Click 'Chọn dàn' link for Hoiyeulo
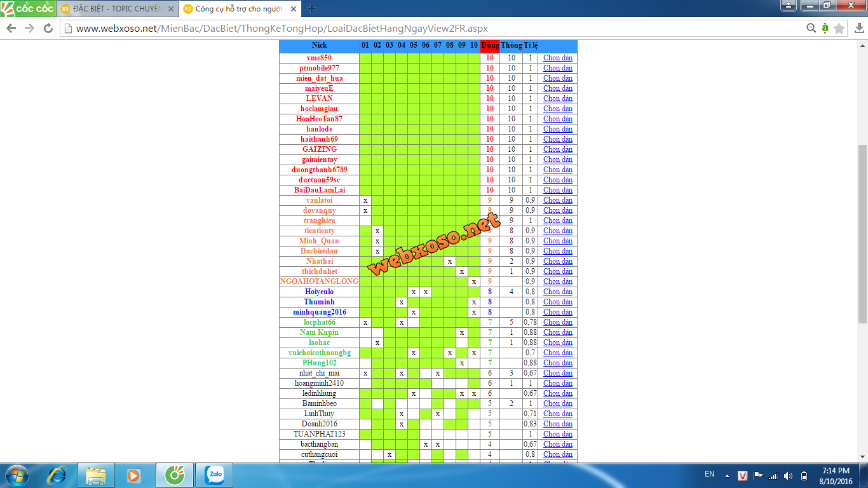 pos(557,292)
